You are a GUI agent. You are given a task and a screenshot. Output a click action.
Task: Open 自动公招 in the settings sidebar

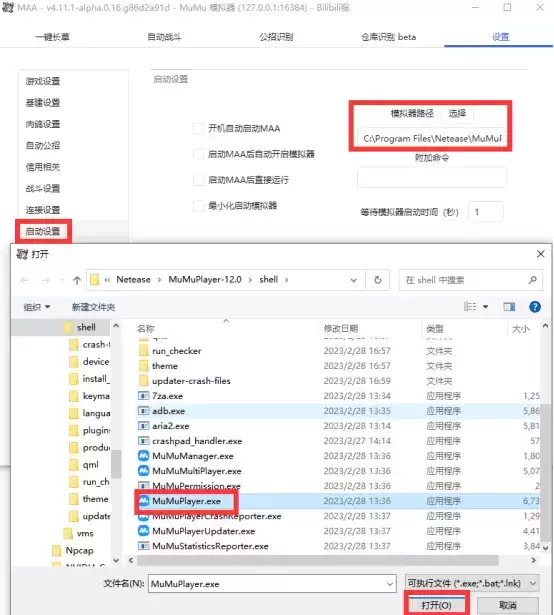(43, 146)
